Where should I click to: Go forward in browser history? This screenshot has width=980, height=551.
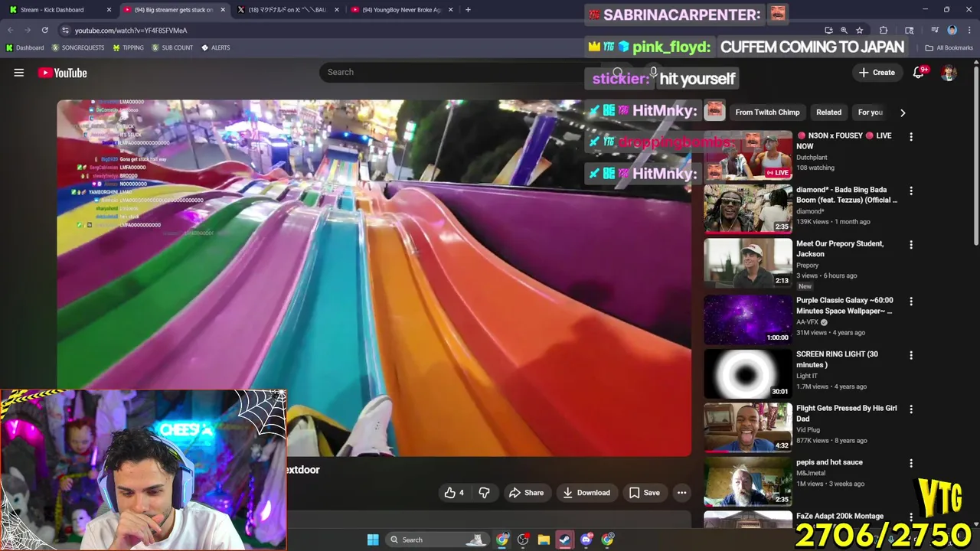[x=28, y=31]
